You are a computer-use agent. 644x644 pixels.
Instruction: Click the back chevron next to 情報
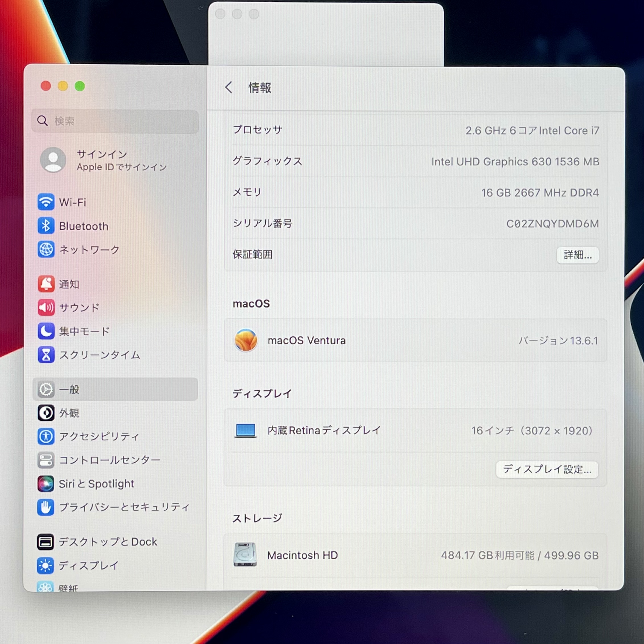(229, 88)
